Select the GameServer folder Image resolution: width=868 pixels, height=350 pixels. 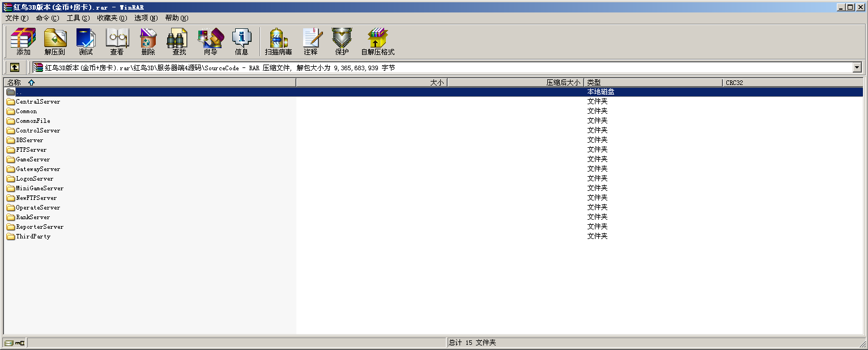coord(32,160)
